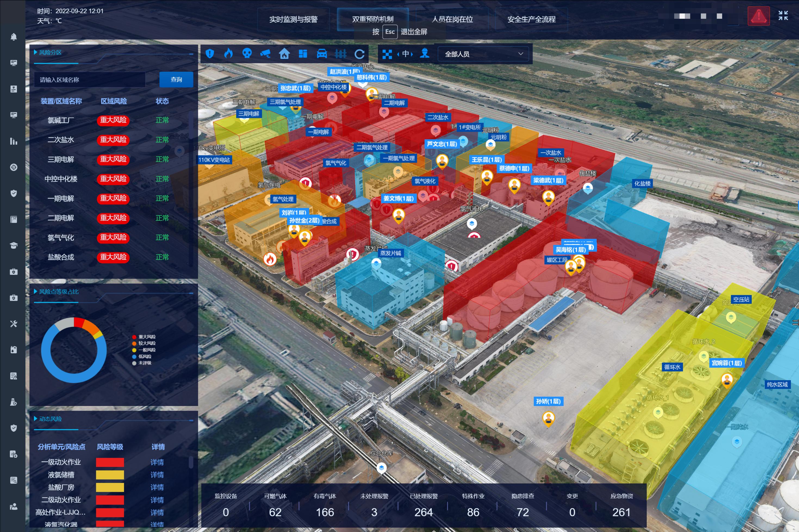Click the 请输入区域名称 search field

point(90,80)
